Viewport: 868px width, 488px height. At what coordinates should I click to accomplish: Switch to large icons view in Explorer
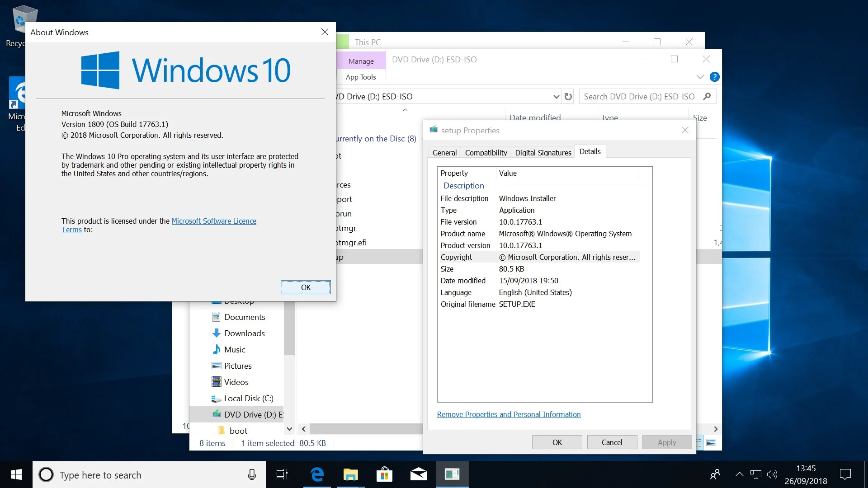click(x=711, y=442)
